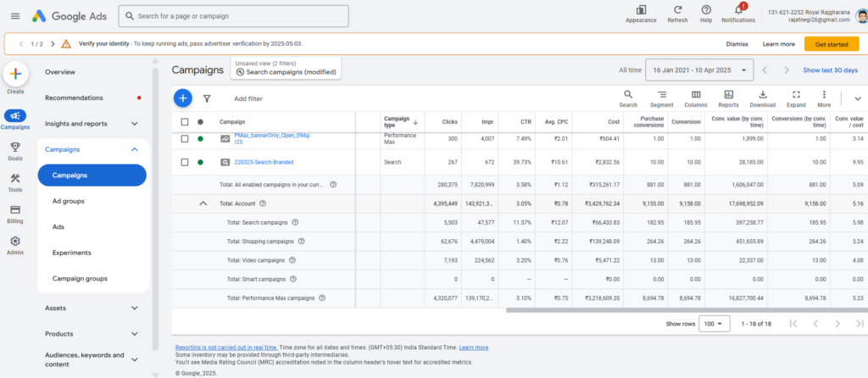Click help icon beside Total: Search campaigns

(x=295, y=223)
